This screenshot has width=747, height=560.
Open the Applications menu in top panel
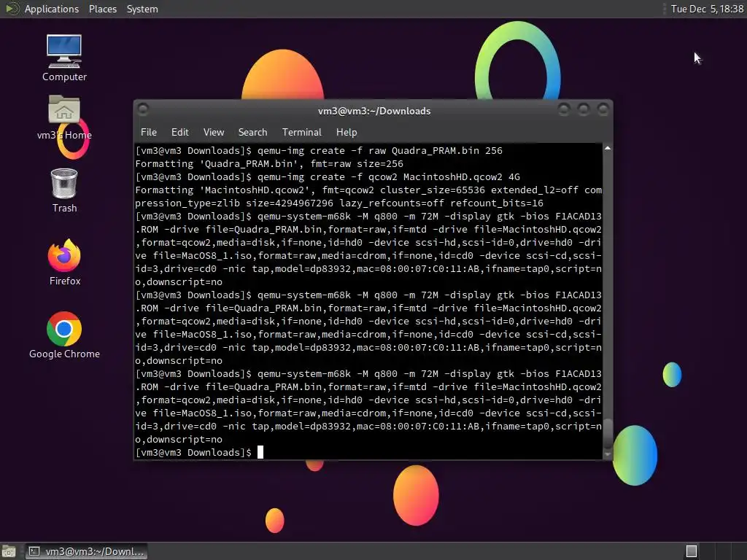(52, 9)
